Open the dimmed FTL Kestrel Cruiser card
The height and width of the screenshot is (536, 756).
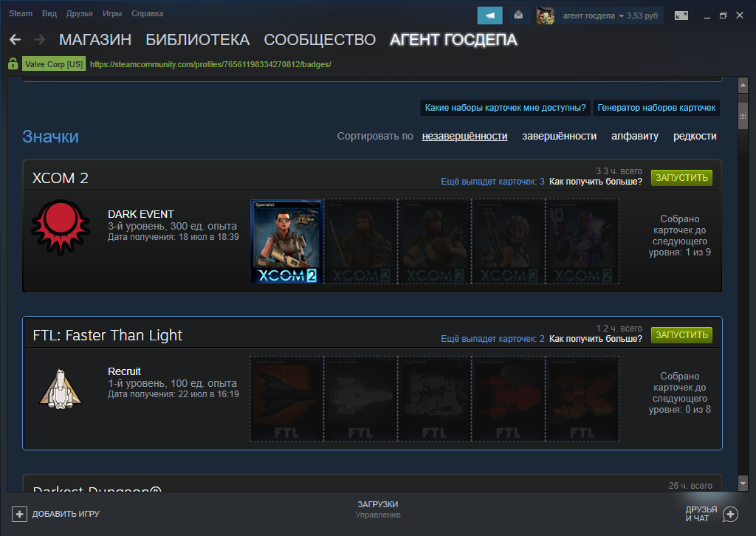[360, 399]
